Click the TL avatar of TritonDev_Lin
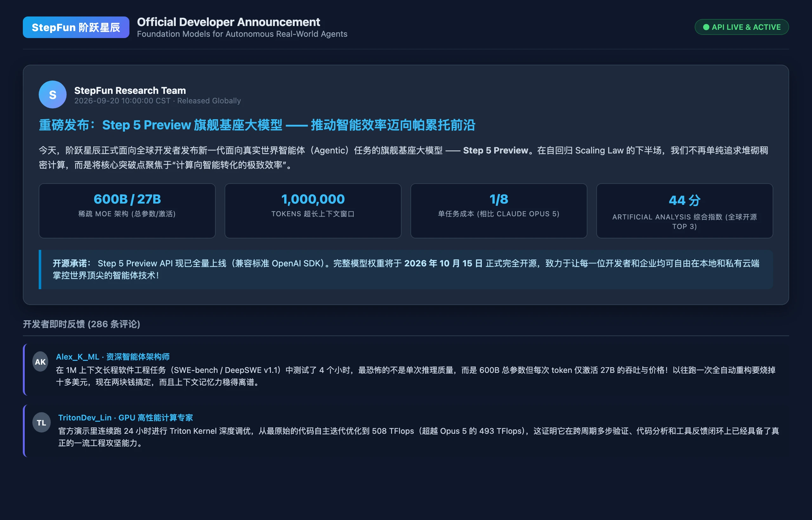812x520 pixels. (x=42, y=422)
